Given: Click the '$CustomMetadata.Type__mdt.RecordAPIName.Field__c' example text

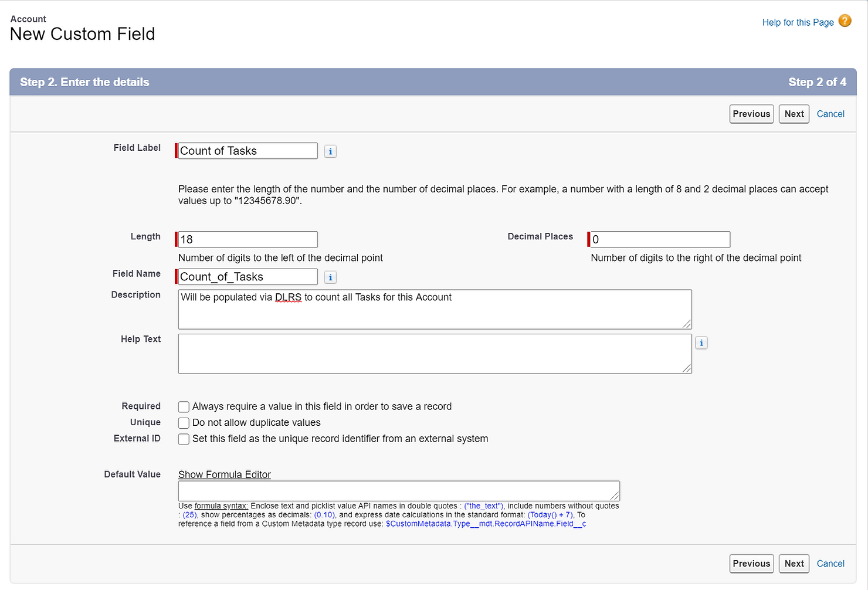Looking at the screenshot, I should tap(486, 524).
